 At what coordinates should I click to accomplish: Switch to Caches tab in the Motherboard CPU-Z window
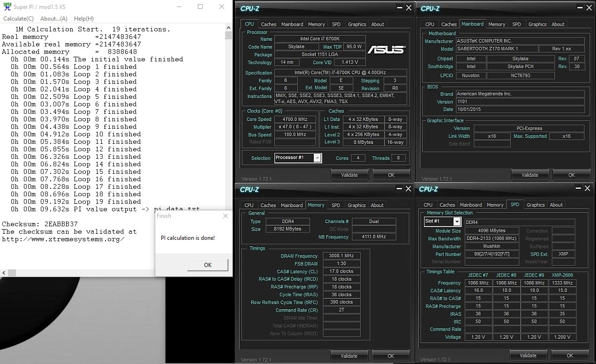click(x=449, y=24)
